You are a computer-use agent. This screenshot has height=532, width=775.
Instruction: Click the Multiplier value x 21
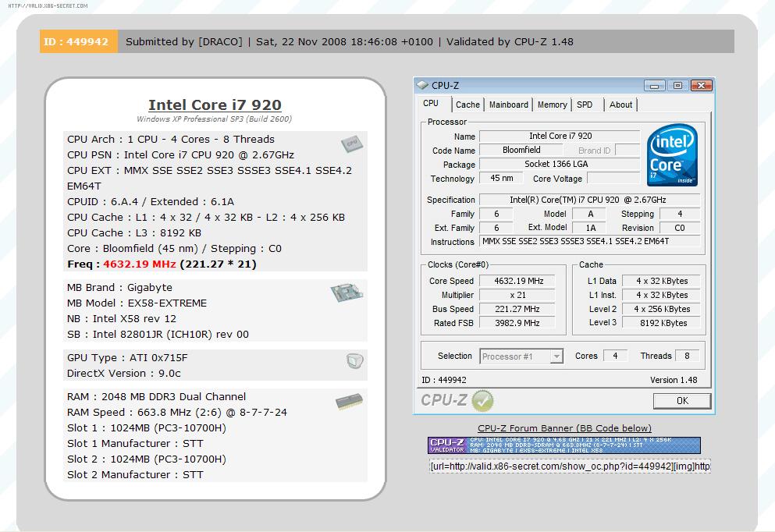(517, 295)
